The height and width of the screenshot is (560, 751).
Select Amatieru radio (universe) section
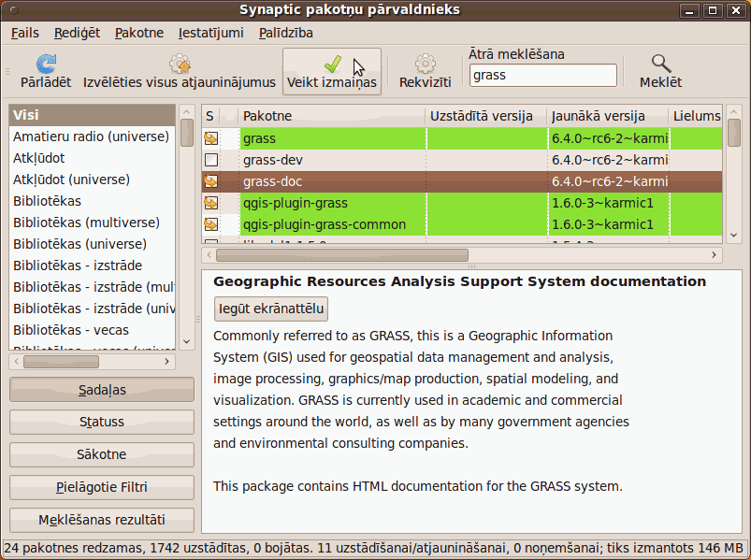[x=92, y=136]
